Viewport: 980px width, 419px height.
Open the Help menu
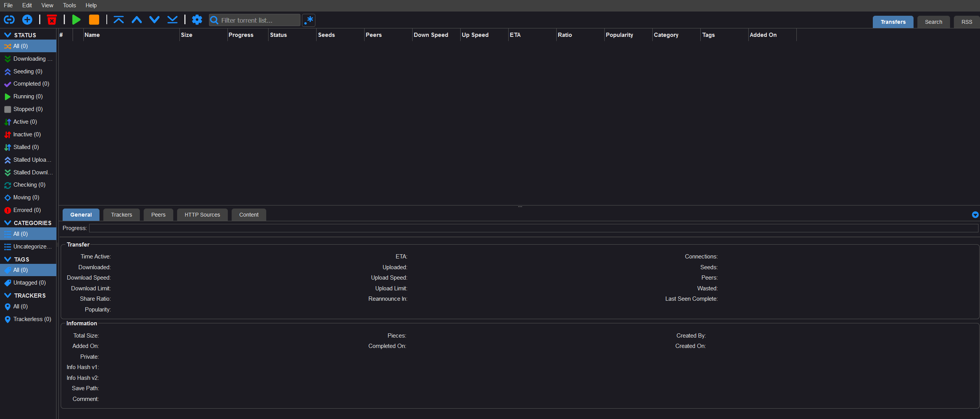pyautogui.click(x=91, y=5)
